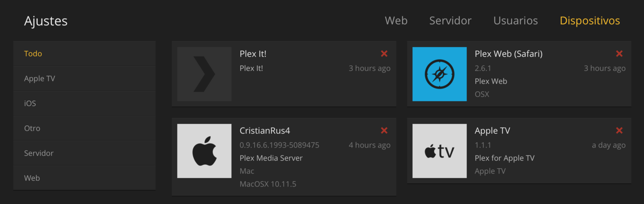Delete Apple TV device using red X

pyautogui.click(x=619, y=131)
